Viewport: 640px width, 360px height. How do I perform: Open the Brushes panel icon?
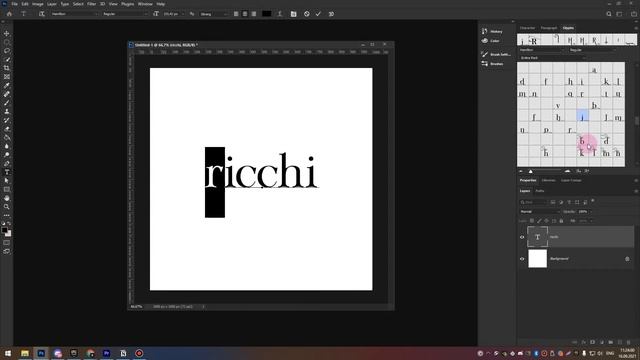484,64
